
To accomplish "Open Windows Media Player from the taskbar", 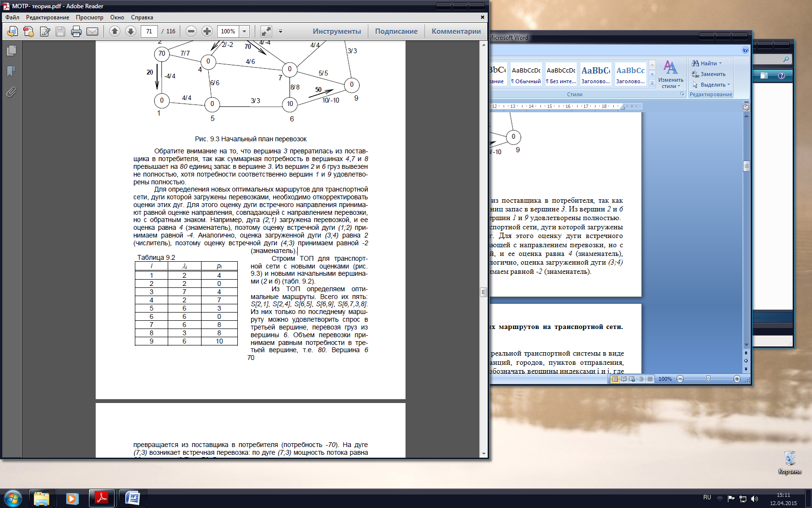I will tap(72, 498).
